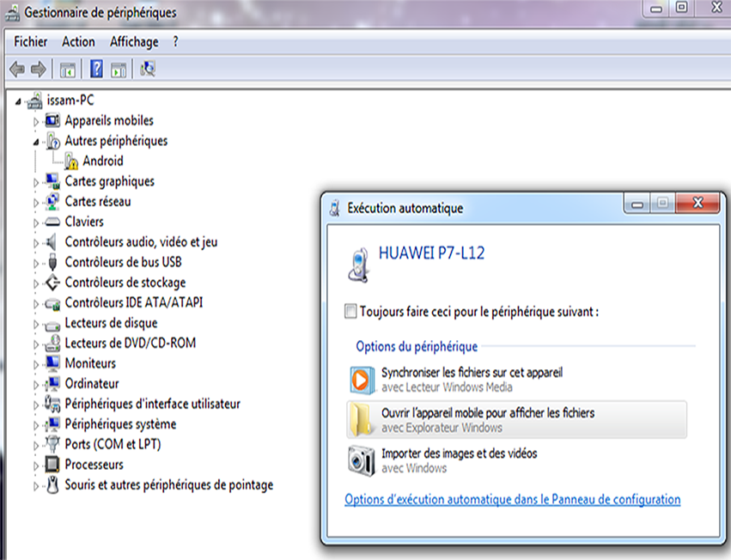Click the mouse icon for Souris
The height and width of the screenshot is (560, 731).
pyautogui.click(x=52, y=485)
